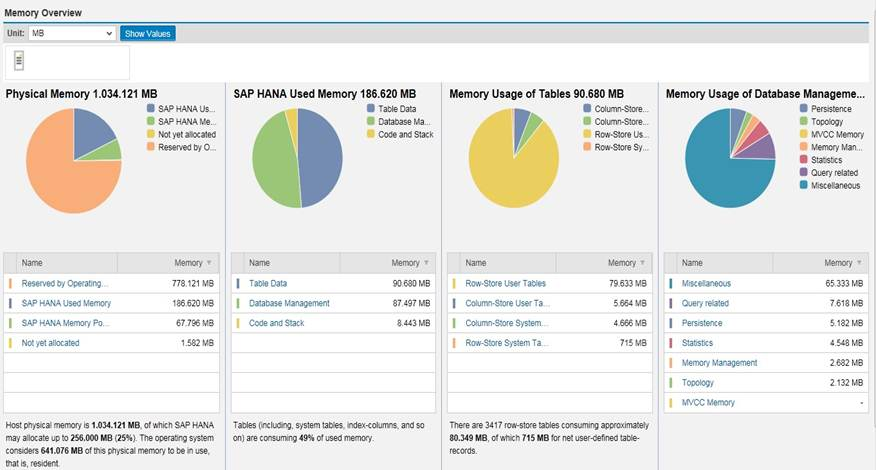Click the Show Values button
Viewport: 876px width, 470px height.
[x=147, y=34]
